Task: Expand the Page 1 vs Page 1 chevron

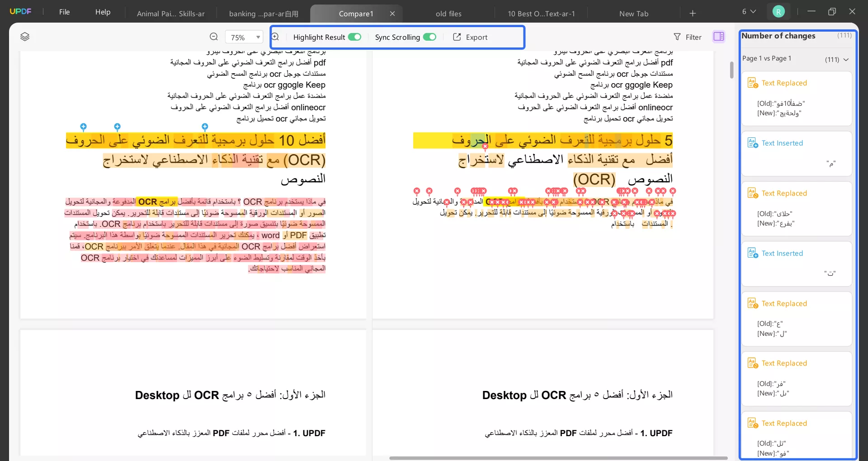Action: click(x=846, y=59)
